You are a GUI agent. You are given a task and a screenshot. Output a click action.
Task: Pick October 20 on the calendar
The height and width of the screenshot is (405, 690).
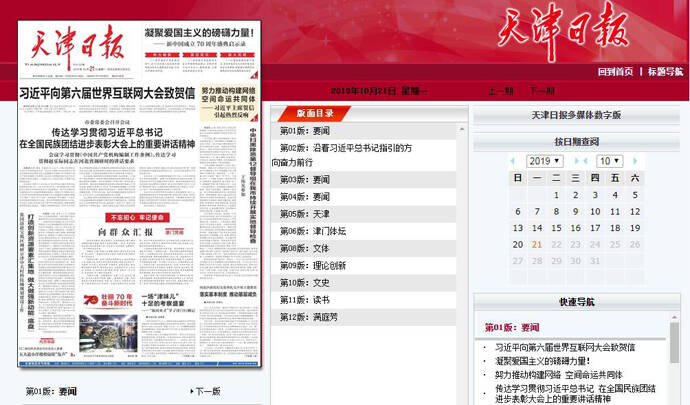[x=518, y=244]
